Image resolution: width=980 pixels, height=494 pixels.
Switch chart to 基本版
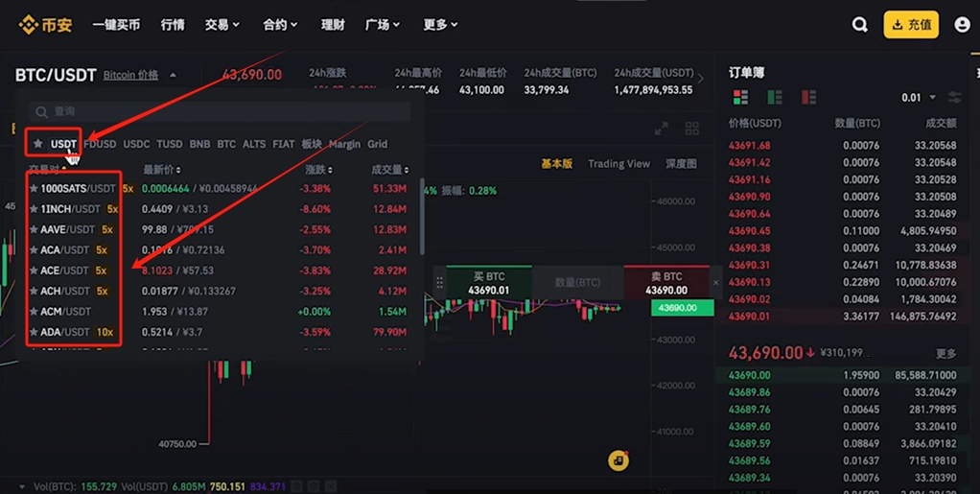[x=556, y=164]
